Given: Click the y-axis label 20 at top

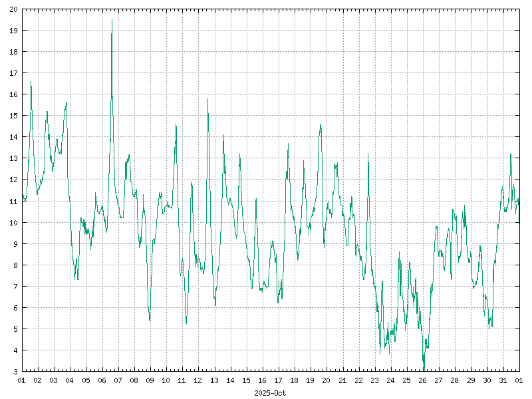Looking at the screenshot, I should tap(14, 9).
